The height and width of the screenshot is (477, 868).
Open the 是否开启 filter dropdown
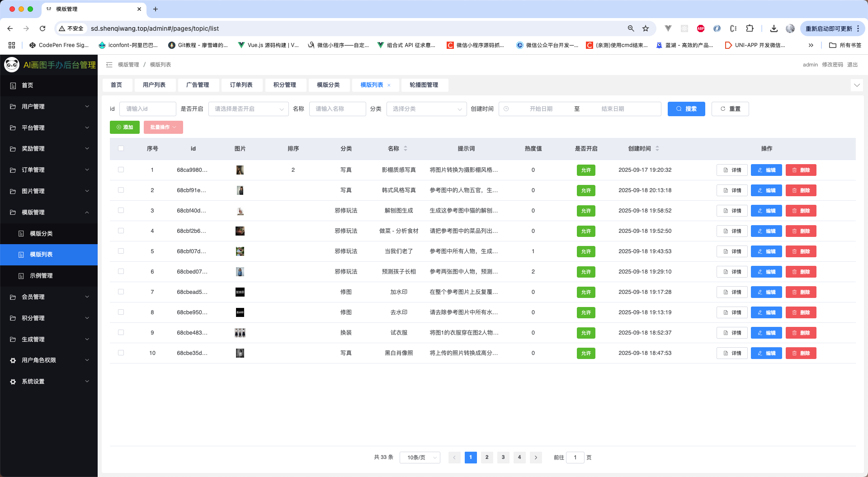click(248, 109)
